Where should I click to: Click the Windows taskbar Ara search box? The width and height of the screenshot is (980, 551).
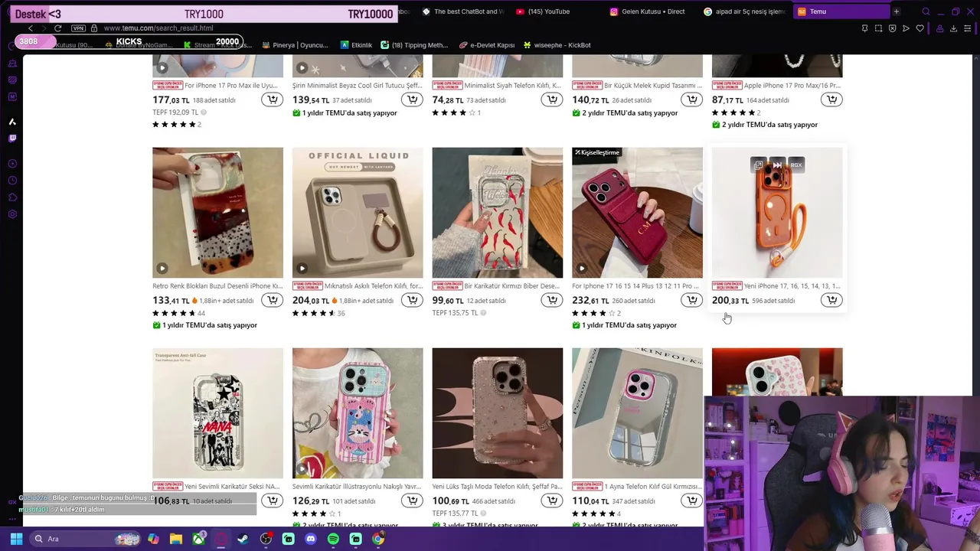pyautogui.click(x=86, y=539)
